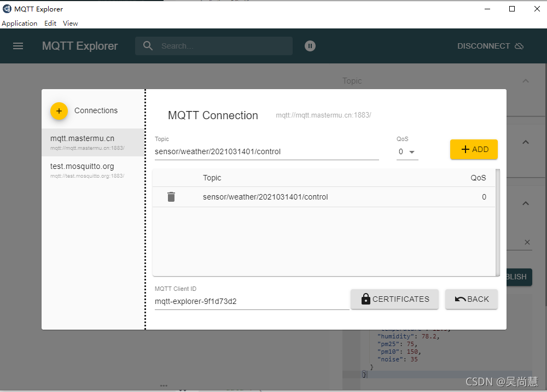Click the MQTT Client ID field
The width and height of the screenshot is (547, 392).
pyautogui.click(x=252, y=301)
